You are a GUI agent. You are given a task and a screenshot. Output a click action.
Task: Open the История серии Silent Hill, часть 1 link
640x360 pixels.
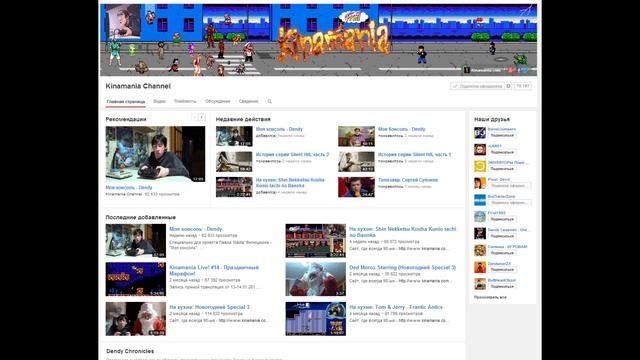click(x=414, y=155)
